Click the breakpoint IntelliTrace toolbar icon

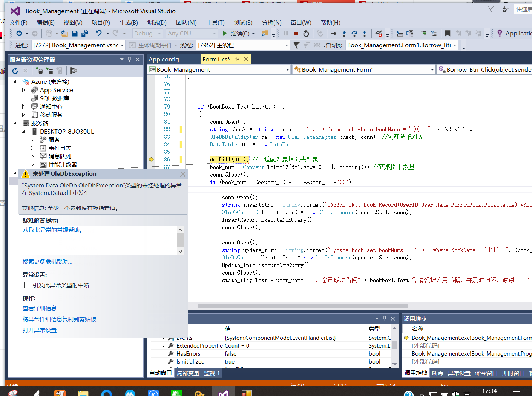point(379,34)
